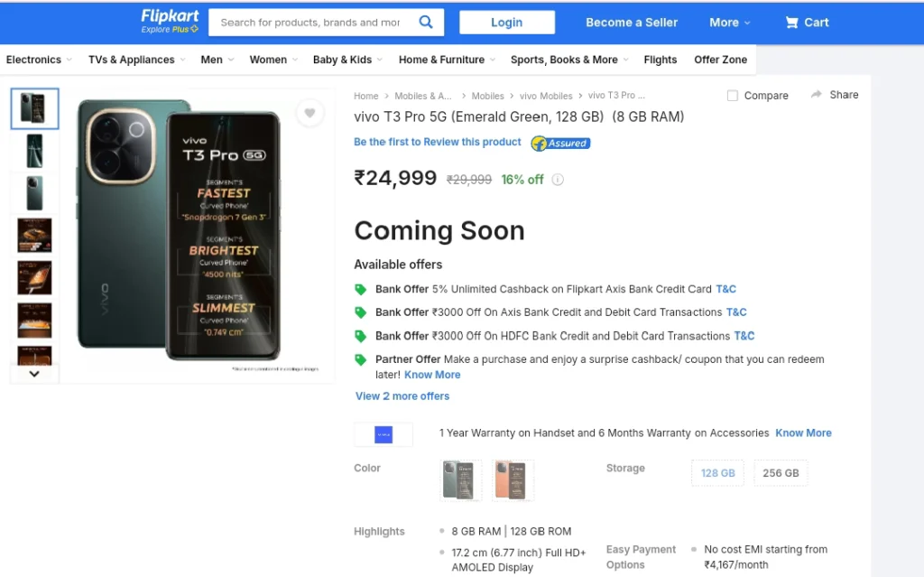Tick the Compare checkbox
The width and height of the screenshot is (924, 577).
(x=733, y=96)
